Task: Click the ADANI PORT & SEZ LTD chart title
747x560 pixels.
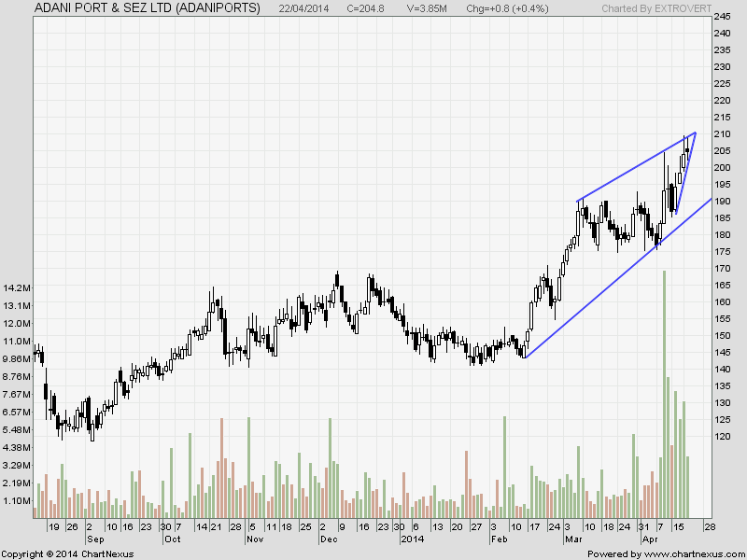Action: 147,7
